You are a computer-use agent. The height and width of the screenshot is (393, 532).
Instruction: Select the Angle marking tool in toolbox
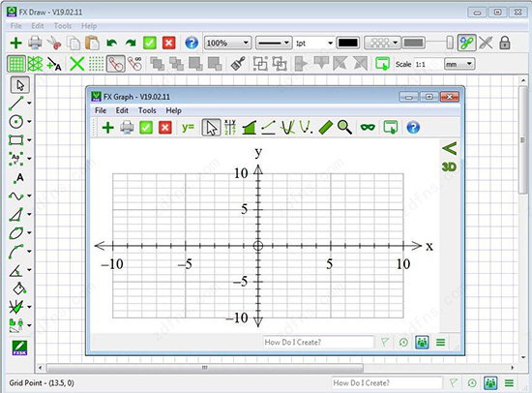tap(15, 270)
